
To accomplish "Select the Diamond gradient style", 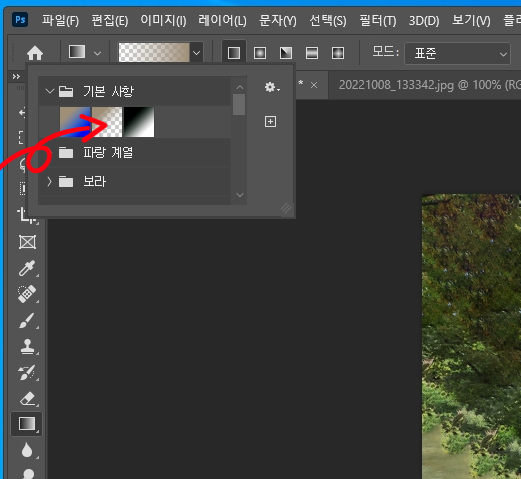I will (338, 53).
